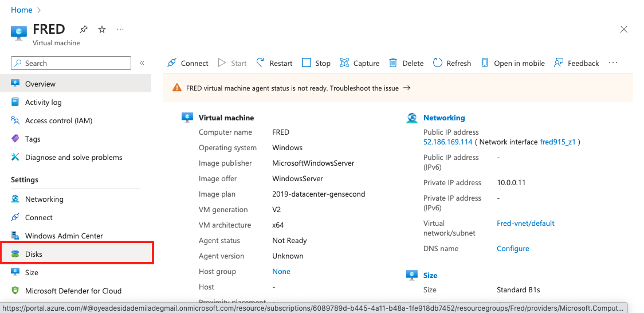This screenshot has height=313, width=644.
Task: Click the Open in mobile phone icon
Action: coord(485,63)
